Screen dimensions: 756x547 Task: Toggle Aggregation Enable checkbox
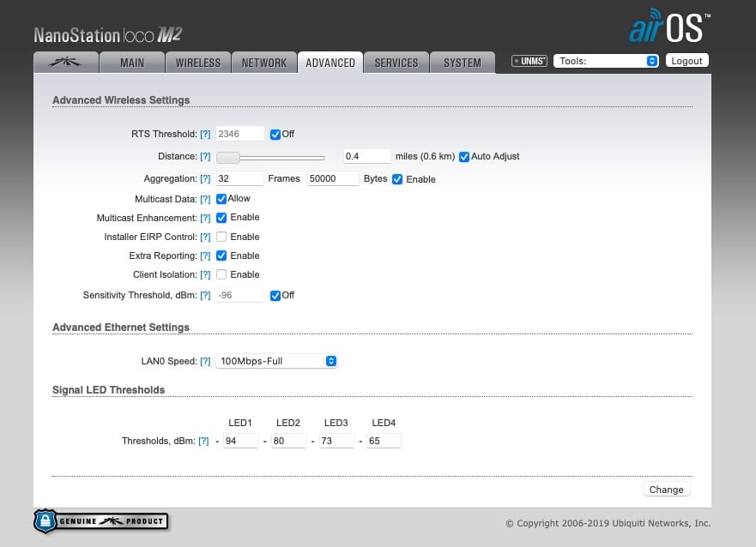[397, 179]
